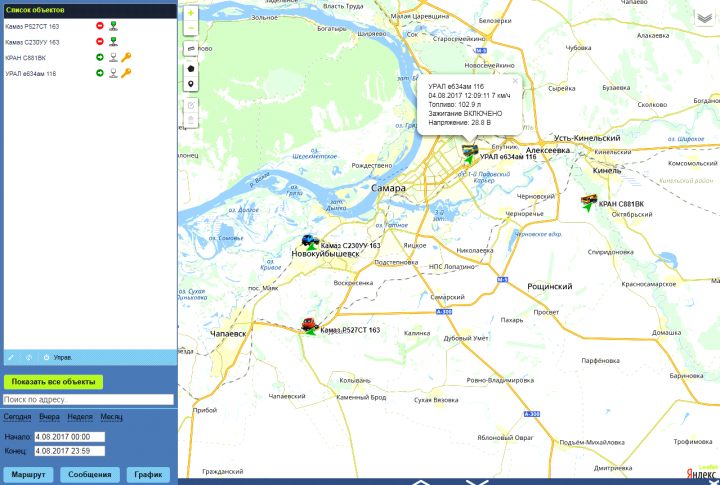This screenshot has width=720, height=485.
Task: Select the draw polyline tool on map
Action: [191, 48]
